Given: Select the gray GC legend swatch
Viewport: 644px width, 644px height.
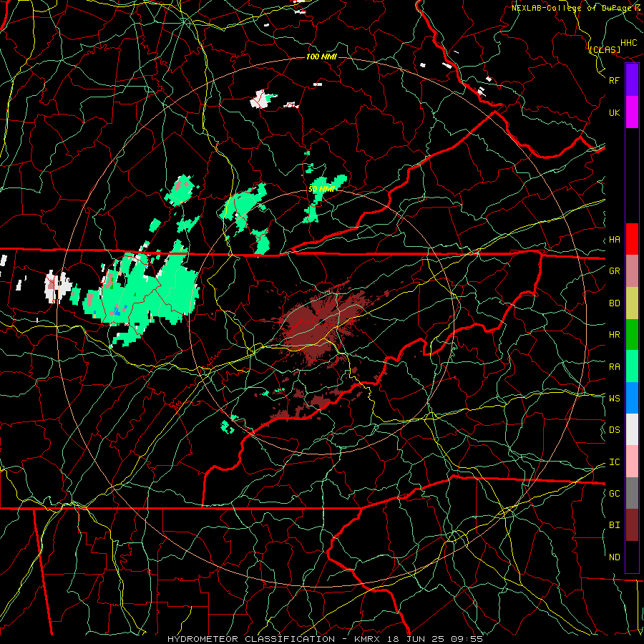Looking at the screenshot, I should click(x=632, y=493).
